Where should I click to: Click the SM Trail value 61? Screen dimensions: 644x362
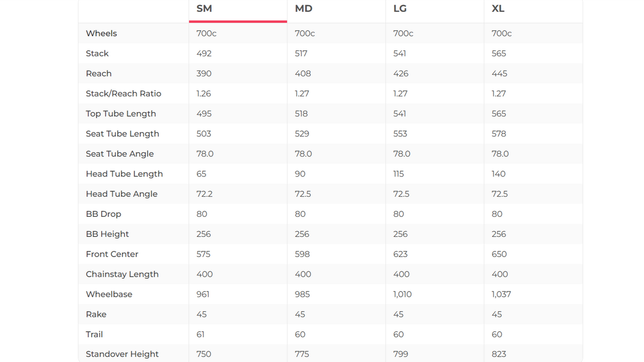click(x=201, y=334)
